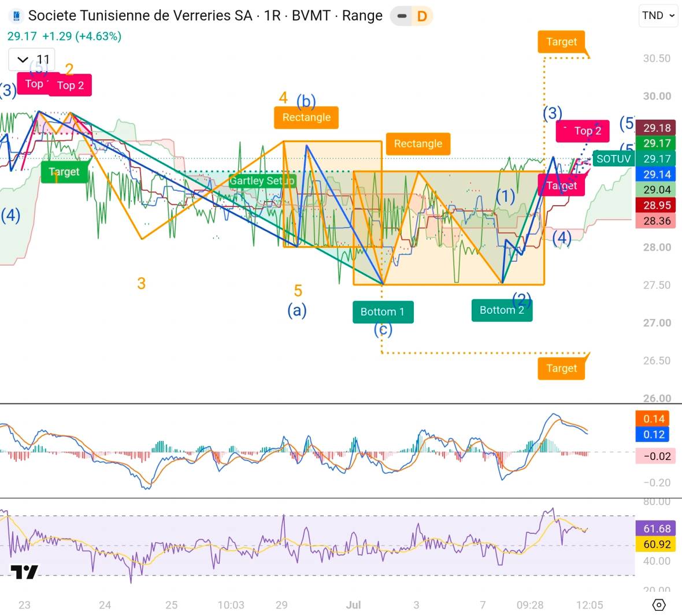Click the pink Top 2 label near wave 2
The image size is (682, 616).
pyautogui.click(x=71, y=85)
